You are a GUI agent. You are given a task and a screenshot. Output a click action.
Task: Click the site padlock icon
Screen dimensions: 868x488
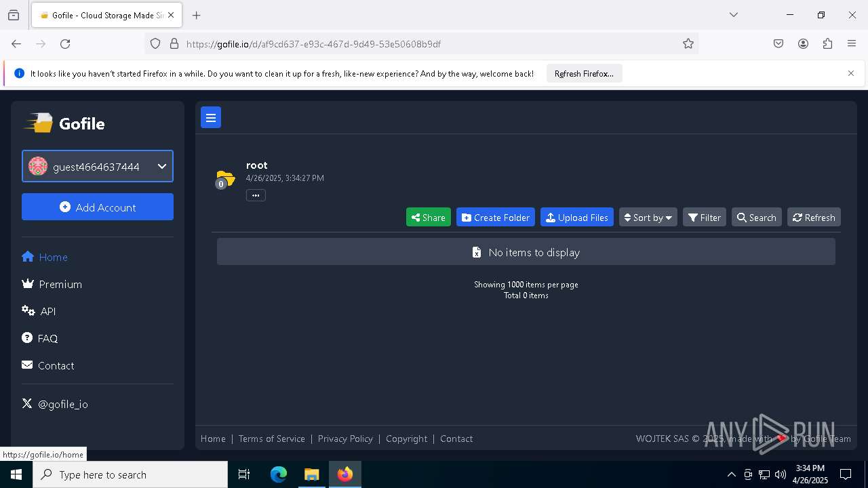174,44
